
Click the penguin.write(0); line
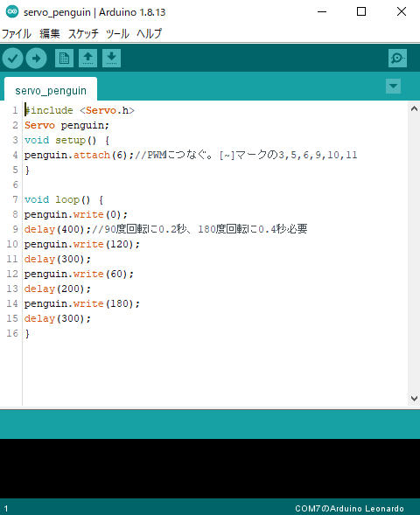[x=76, y=214]
